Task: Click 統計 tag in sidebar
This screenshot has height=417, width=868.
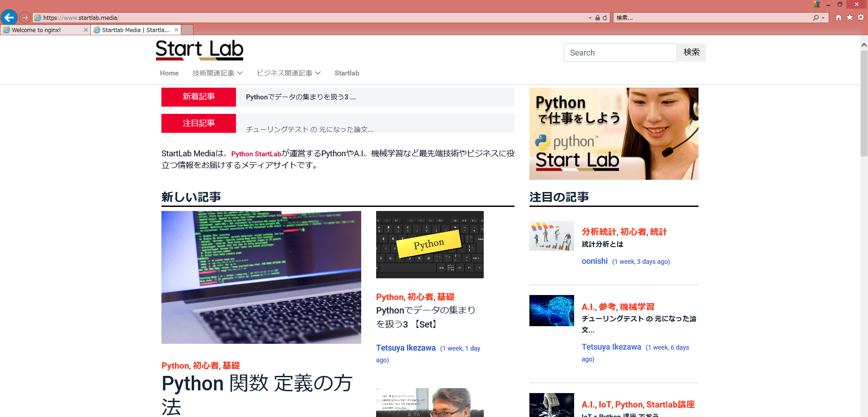Action: [658, 232]
